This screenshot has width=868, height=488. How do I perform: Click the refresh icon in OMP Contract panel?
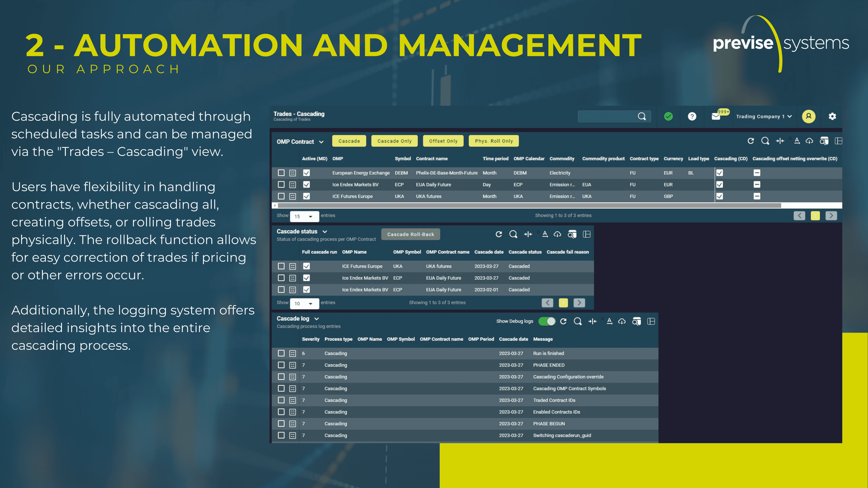click(751, 141)
